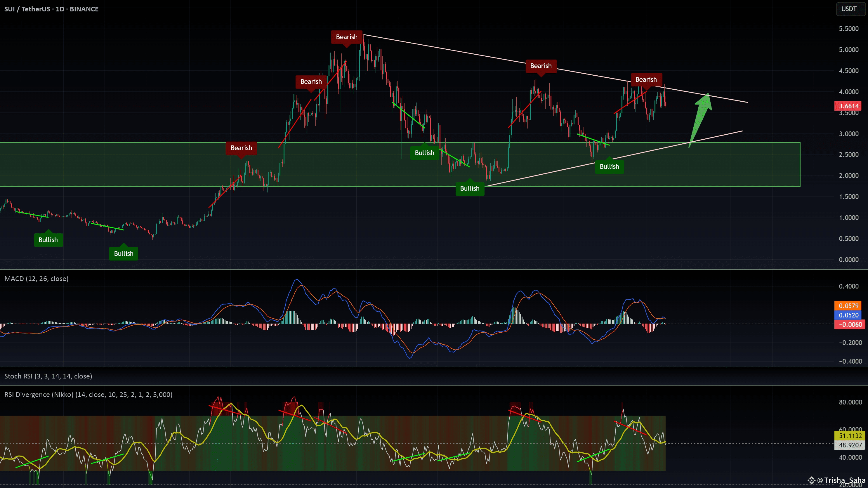Click the yellow 51.1132 RSI value tag
The image size is (868, 488).
(850, 436)
